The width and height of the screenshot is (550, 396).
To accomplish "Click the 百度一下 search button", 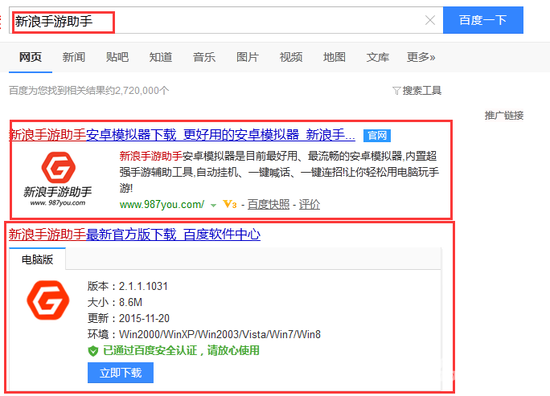I will 483,20.
